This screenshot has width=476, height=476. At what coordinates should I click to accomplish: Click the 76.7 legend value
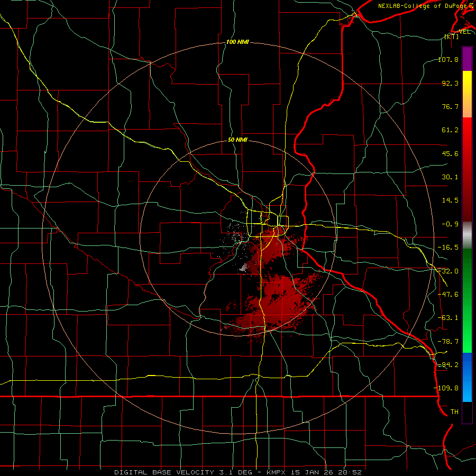tap(450, 106)
